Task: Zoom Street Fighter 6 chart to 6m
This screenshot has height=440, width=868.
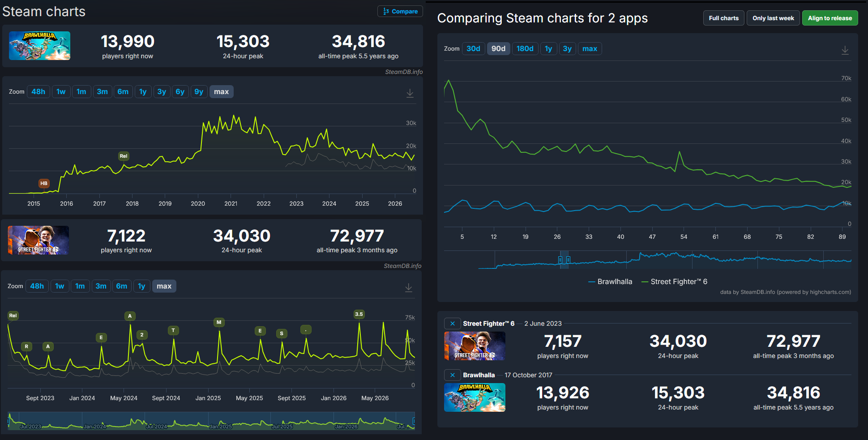Action: coord(122,286)
